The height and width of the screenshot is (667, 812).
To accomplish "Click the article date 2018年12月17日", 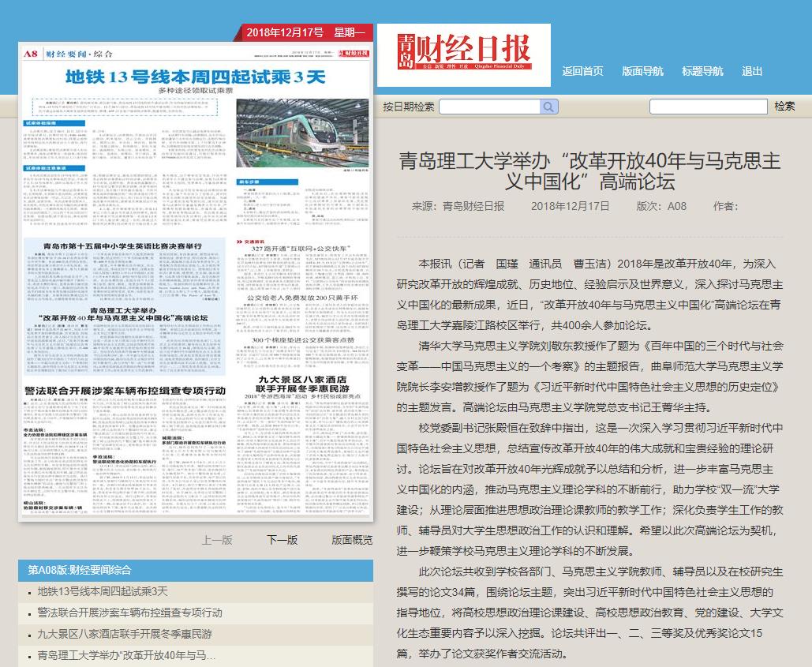I will [x=571, y=206].
